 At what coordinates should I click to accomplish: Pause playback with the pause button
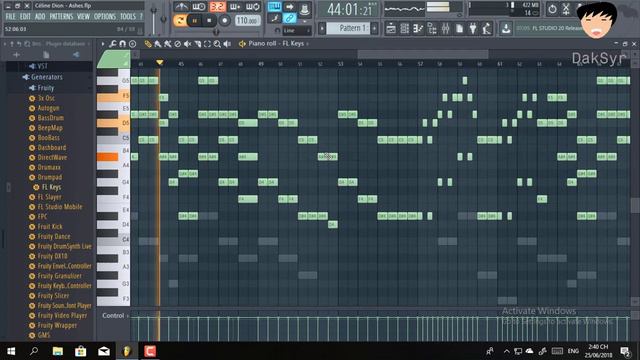[x=195, y=20]
